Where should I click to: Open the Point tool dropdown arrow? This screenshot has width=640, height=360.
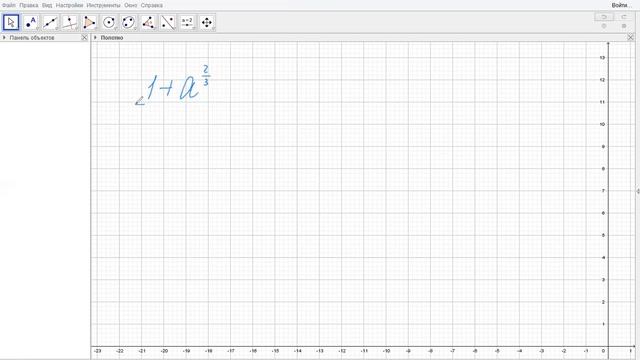click(37, 29)
